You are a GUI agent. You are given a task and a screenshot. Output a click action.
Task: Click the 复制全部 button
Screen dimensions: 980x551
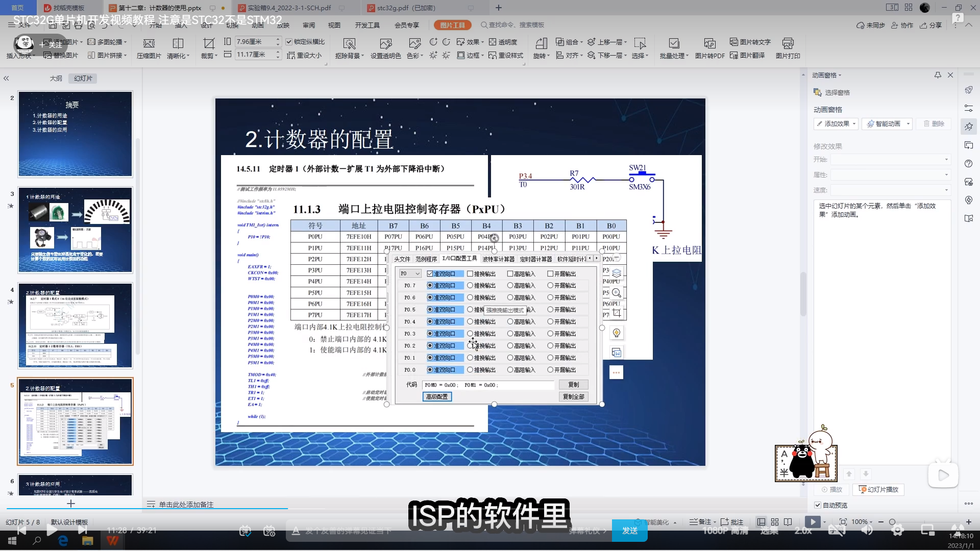(573, 397)
